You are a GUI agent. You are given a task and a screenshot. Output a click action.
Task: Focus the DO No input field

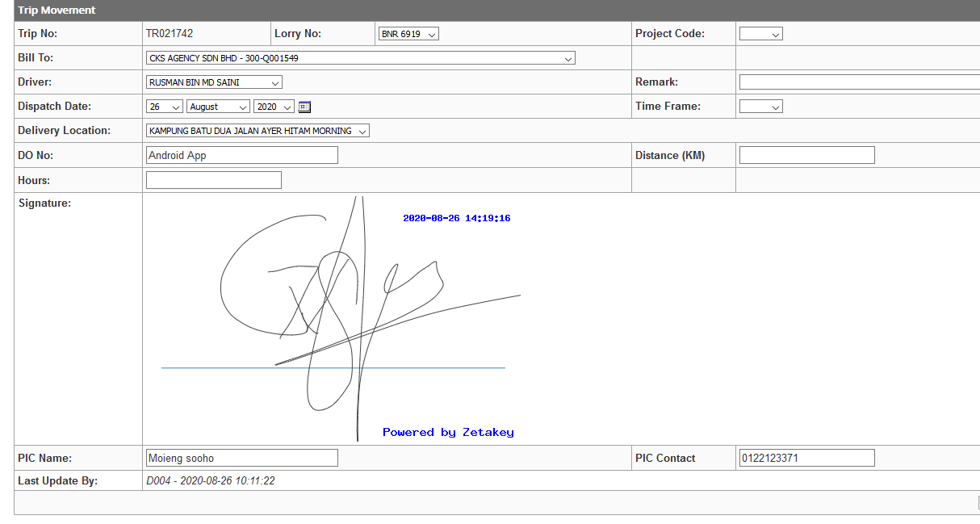point(241,155)
